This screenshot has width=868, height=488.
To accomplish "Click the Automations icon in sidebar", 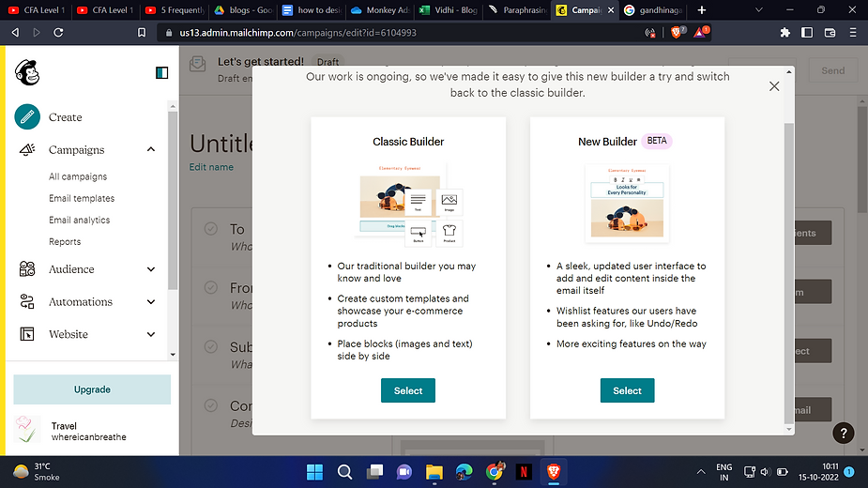I will pyautogui.click(x=27, y=302).
